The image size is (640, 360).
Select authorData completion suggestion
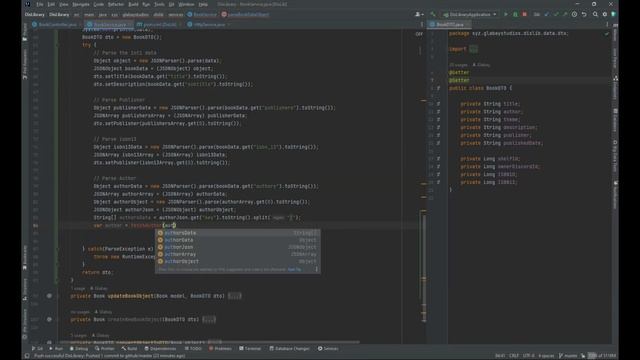(x=238, y=240)
